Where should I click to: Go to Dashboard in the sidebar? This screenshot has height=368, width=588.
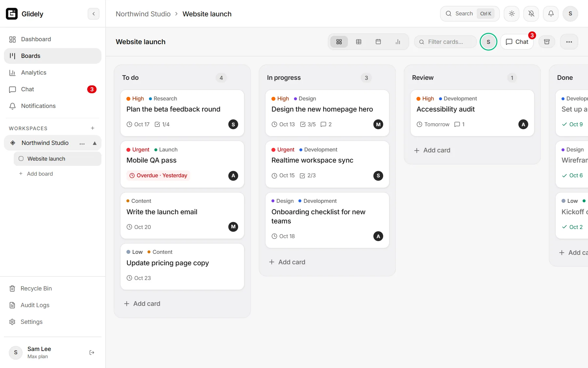(x=53, y=39)
